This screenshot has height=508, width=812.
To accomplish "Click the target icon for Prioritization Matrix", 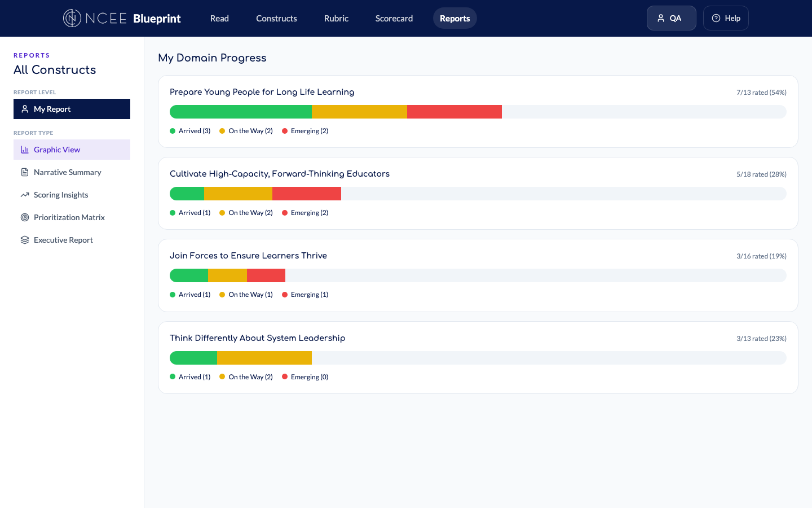I will [x=25, y=217].
